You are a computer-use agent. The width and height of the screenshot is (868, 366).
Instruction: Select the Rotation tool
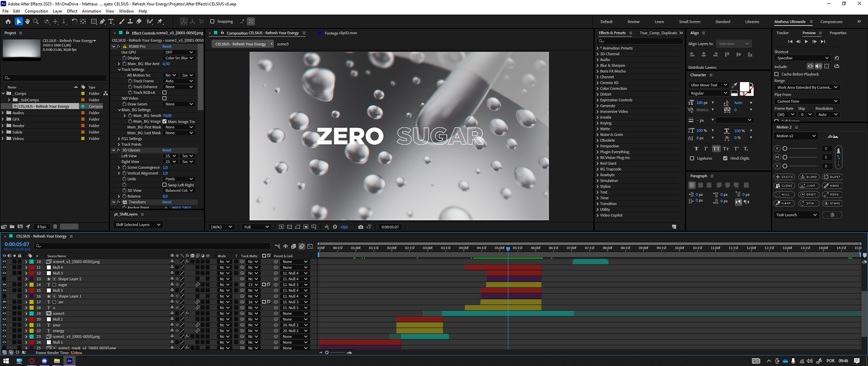[x=75, y=21]
